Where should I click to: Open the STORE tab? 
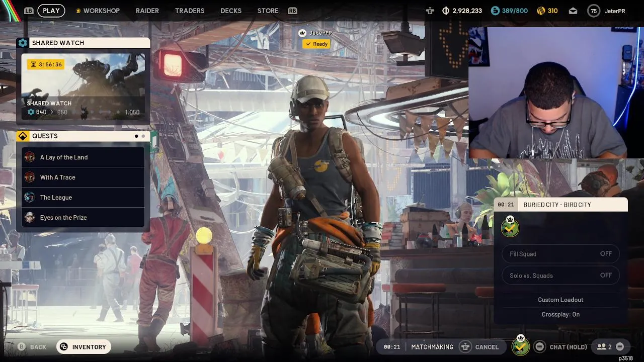pos(268,11)
